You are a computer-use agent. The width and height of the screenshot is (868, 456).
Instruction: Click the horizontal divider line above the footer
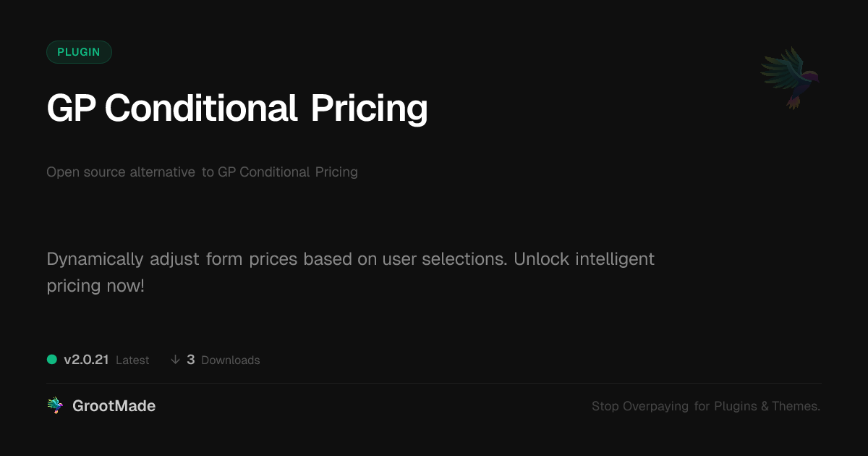[x=434, y=383]
